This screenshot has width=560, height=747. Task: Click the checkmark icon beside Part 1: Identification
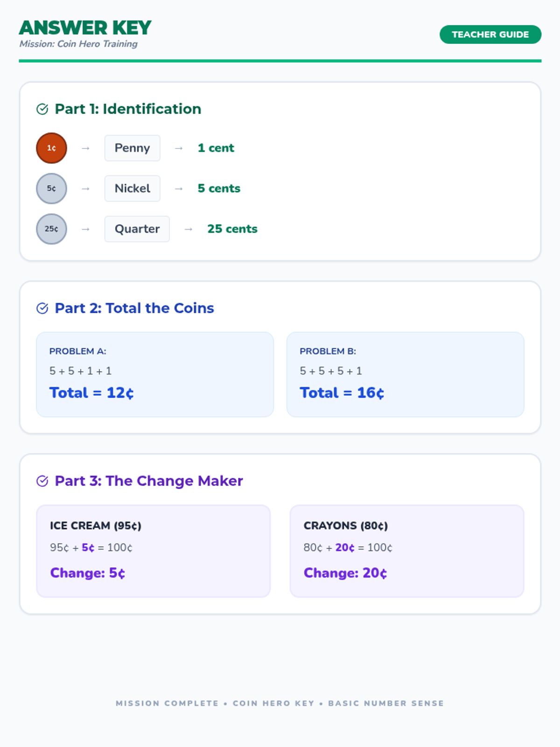pos(42,109)
